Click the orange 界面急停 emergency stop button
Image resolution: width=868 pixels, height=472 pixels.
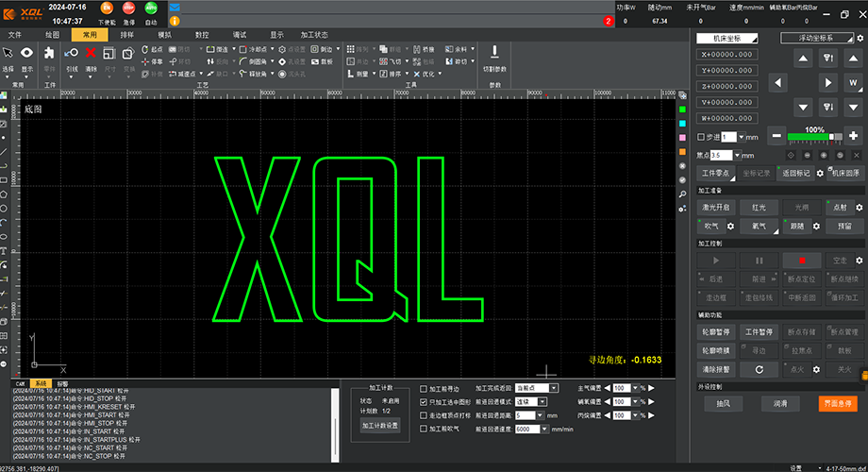837,403
